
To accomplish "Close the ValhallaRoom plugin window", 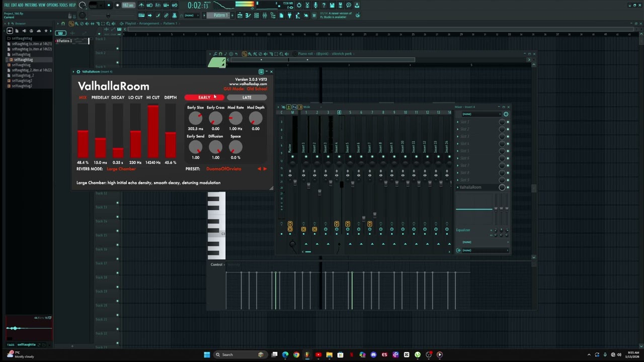I will 271,72.
